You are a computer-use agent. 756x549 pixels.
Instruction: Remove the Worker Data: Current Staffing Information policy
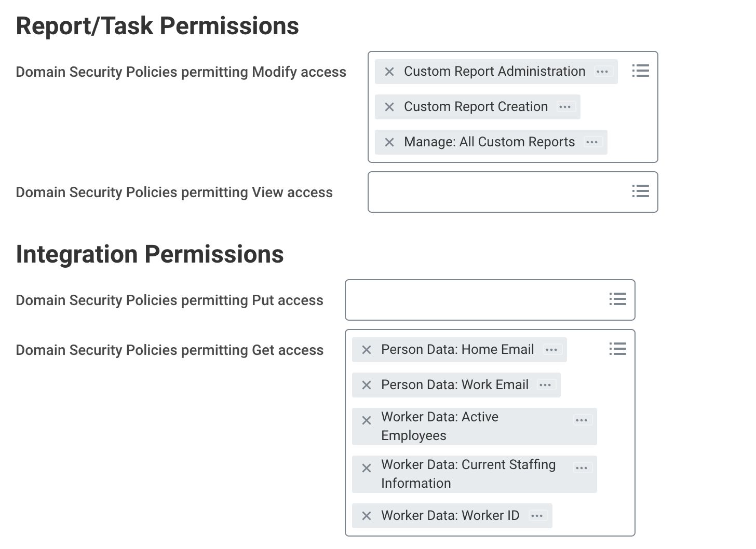coord(367,468)
